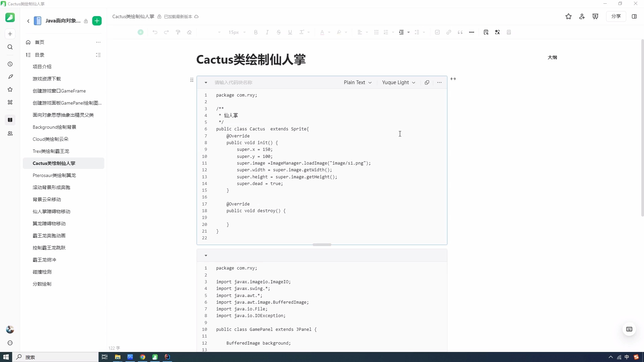Collapse the first code block arrow

[206, 82]
